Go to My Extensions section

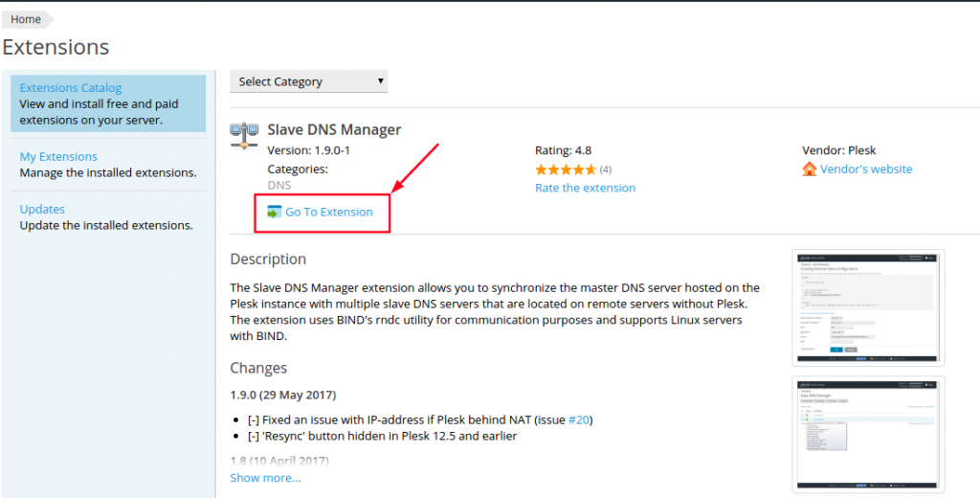tap(58, 156)
